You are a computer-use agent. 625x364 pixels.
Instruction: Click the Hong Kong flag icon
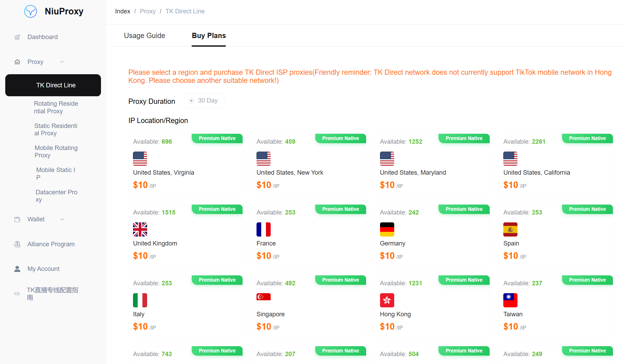(387, 300)
